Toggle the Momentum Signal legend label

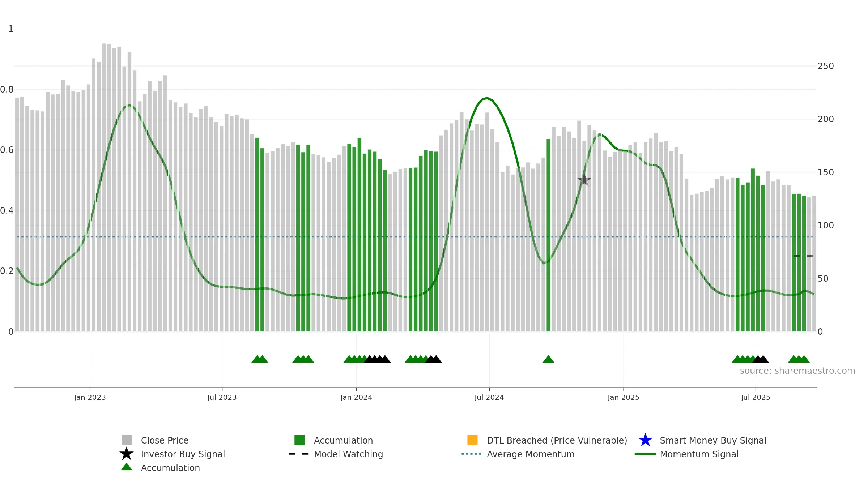tap(699, 454)
